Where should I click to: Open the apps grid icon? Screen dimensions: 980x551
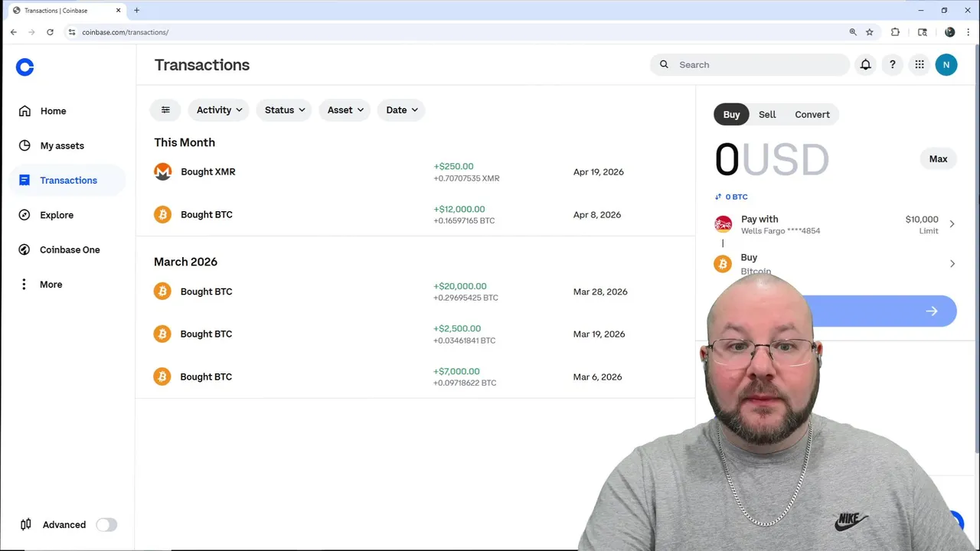[x=919, y=65]
